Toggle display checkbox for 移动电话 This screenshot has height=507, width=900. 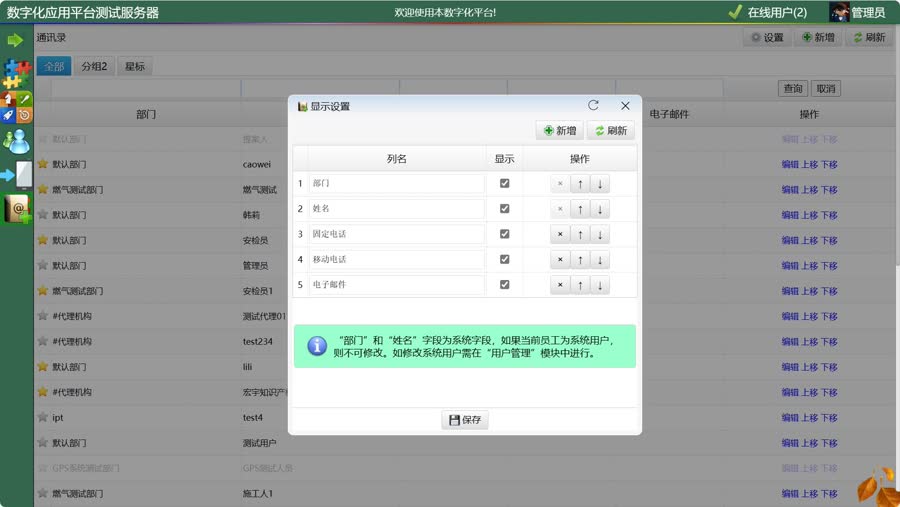coord(504,259)
